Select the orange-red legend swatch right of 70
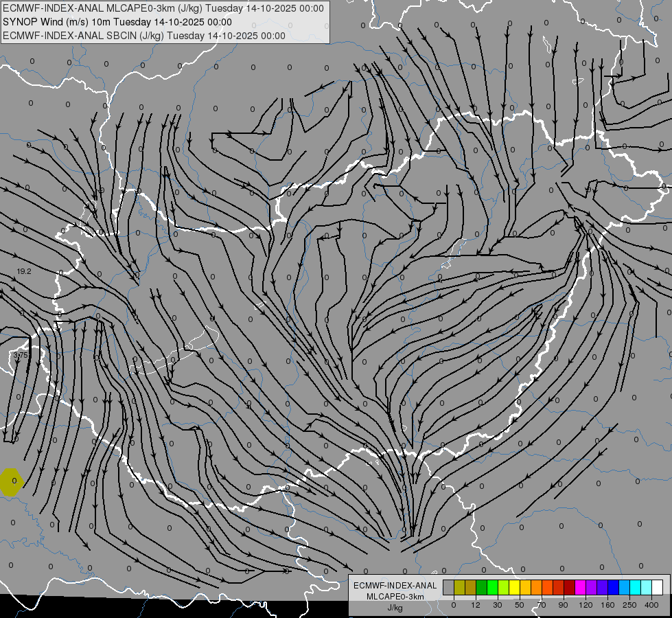The width and height of the screenshot is (672, 618). [548, 587]
